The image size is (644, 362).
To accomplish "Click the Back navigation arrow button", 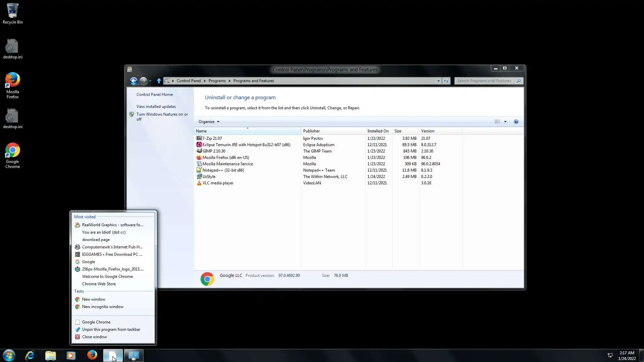I will coord(133,81).
